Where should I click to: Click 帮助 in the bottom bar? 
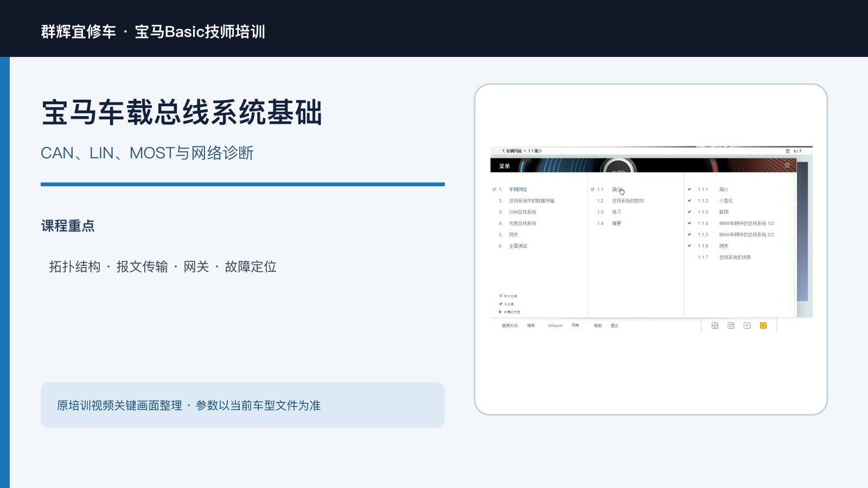coord(598,326)
